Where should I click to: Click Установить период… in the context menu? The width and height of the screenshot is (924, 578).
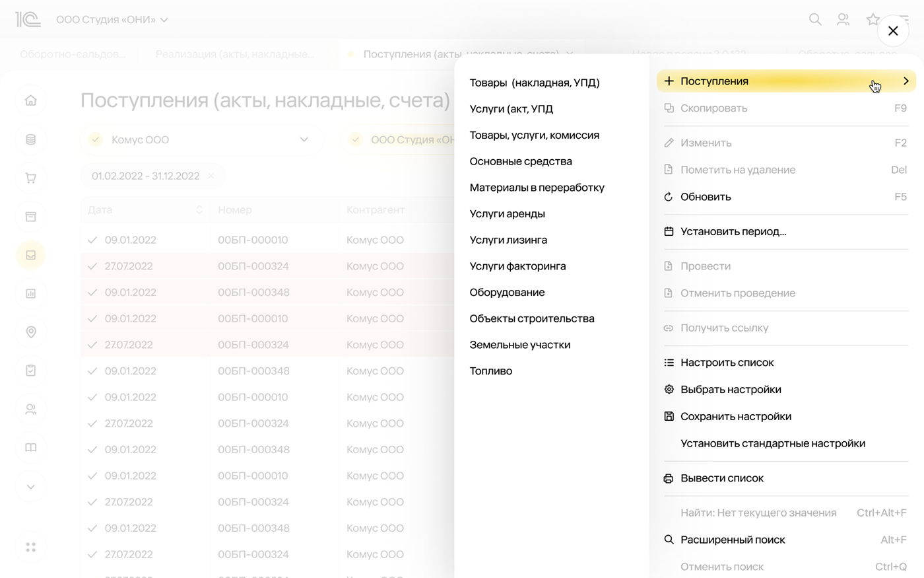tap(733, 232)
